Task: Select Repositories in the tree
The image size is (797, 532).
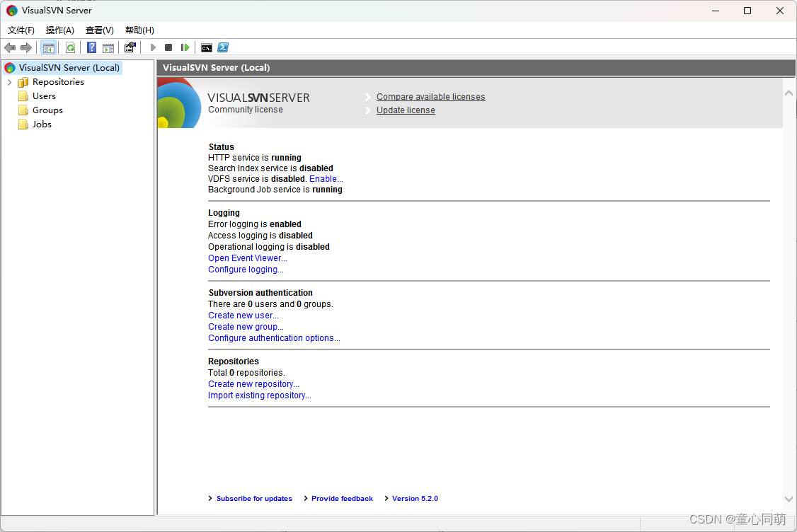Action: click(x=58, y=82)
